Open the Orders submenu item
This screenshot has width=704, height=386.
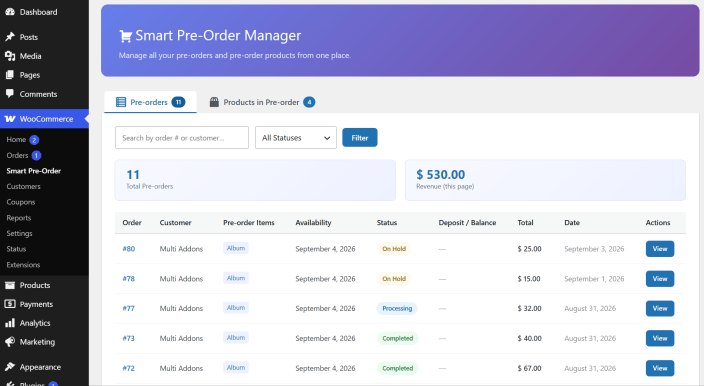tap(18, 155)
